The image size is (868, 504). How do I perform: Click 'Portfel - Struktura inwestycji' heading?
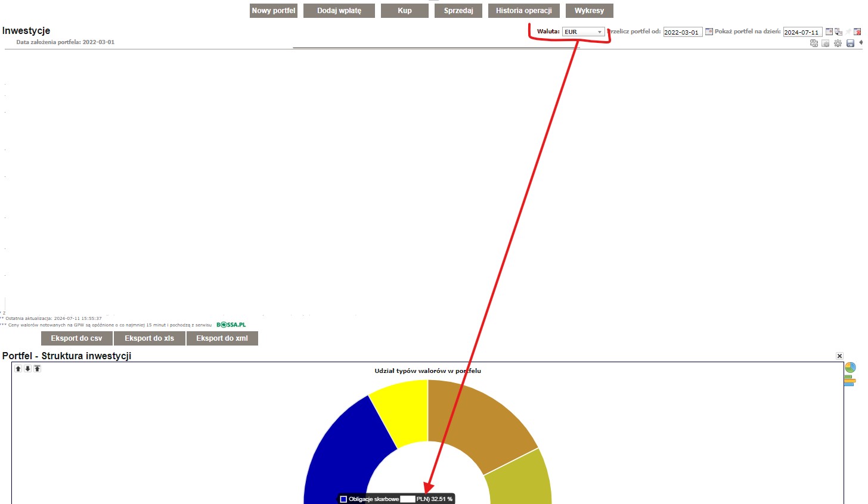pos(67,356)
